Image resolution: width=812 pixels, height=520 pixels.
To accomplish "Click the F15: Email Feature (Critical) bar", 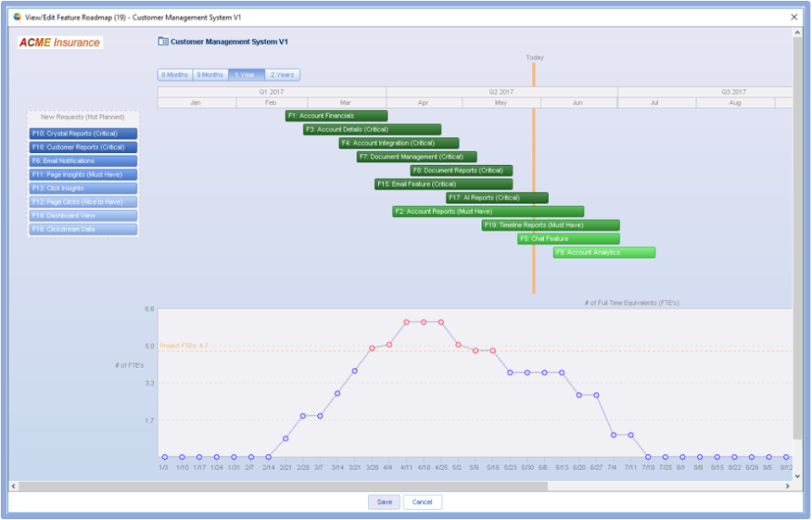I will (x=444, y=183).
